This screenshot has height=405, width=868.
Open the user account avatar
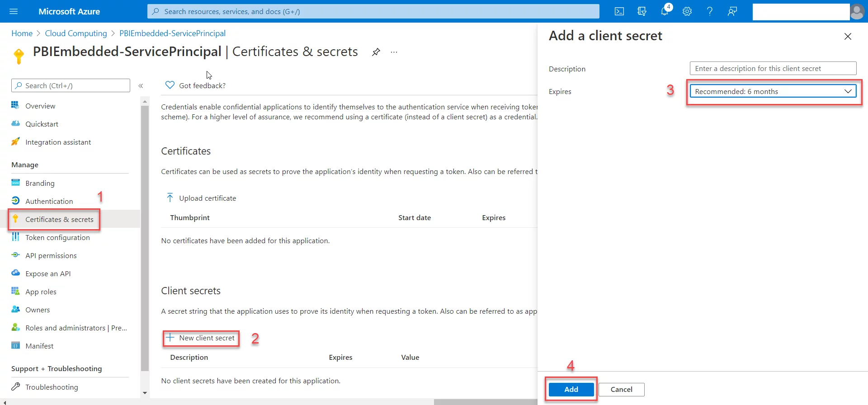[x=857, y=11]
